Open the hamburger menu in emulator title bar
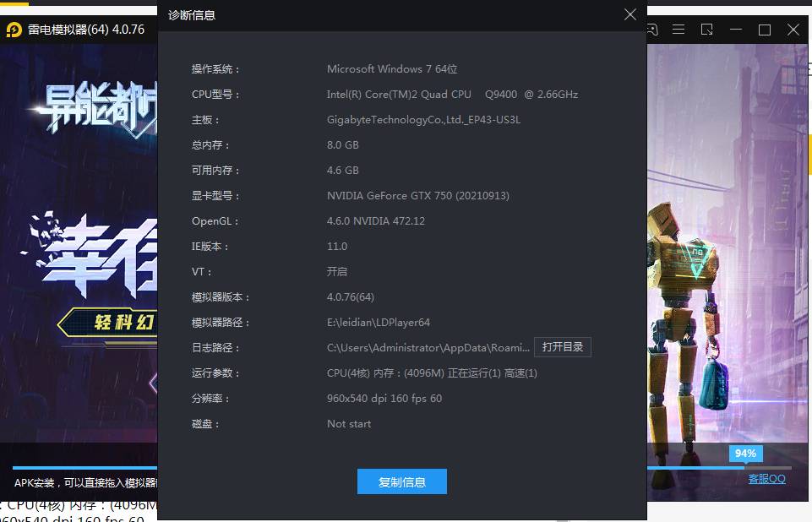Screen dimensions: 812x522 [x=678, y=30]
